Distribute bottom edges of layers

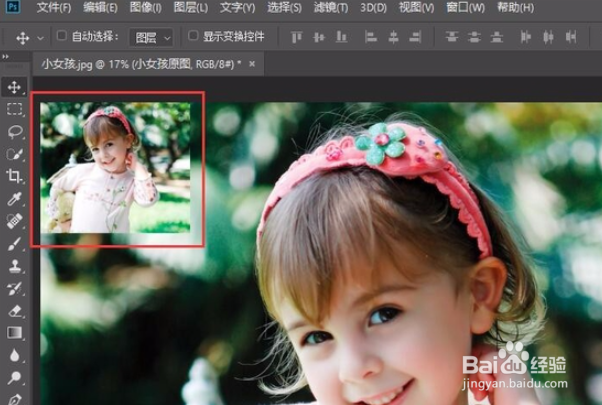(497, 37)
